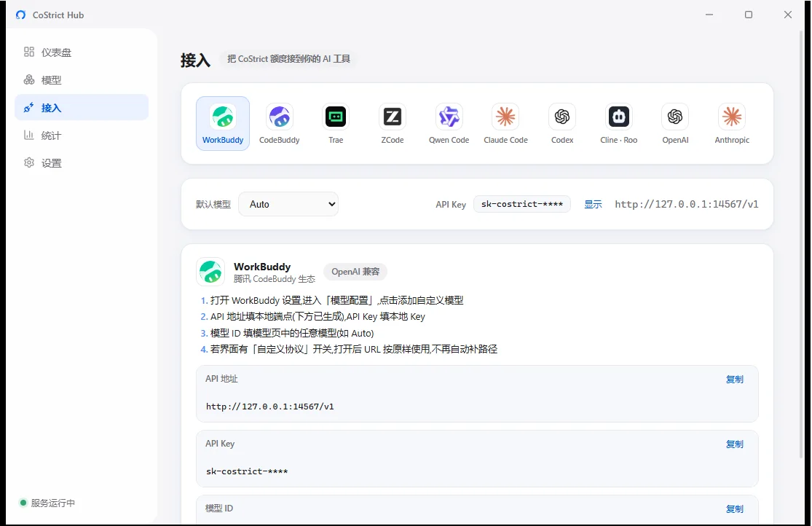Pick the Qwen Code icon
Screen dimensions: 812x526
449,123
